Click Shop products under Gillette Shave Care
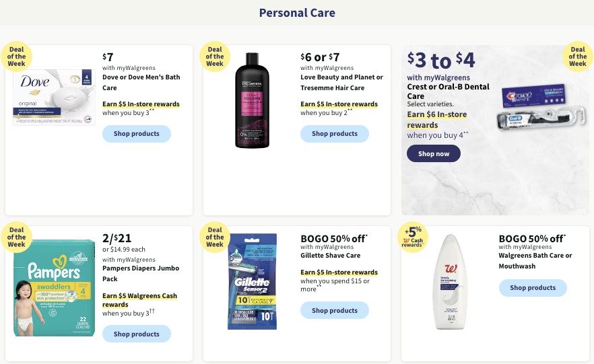The width and height of the screenshot is (594, 364). [335, 310]
